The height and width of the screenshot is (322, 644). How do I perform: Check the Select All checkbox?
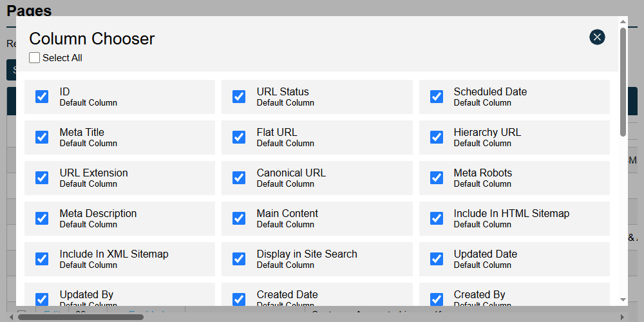click(35, 58)
